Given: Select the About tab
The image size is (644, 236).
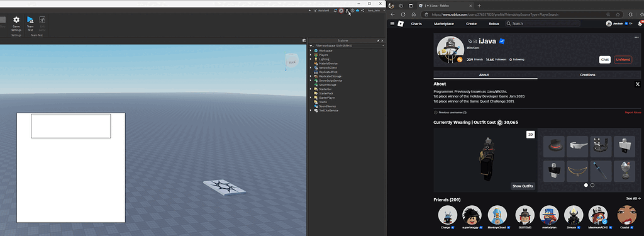Looking at the screenshot, I should [484, 75].
